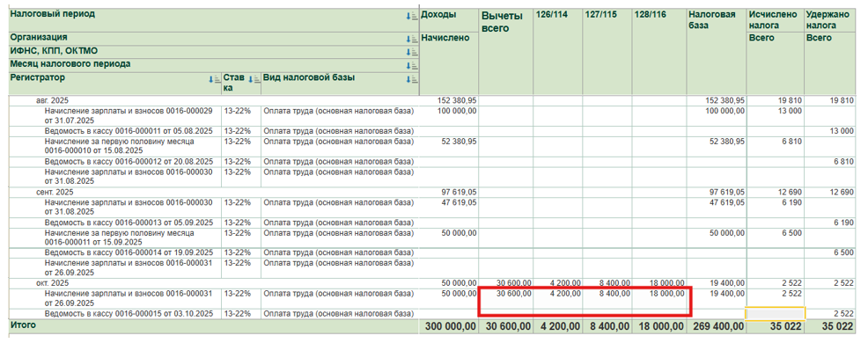Click the sort icon for Месяц налогового периода
The image size is (868, 343).
tap(411, 66)
